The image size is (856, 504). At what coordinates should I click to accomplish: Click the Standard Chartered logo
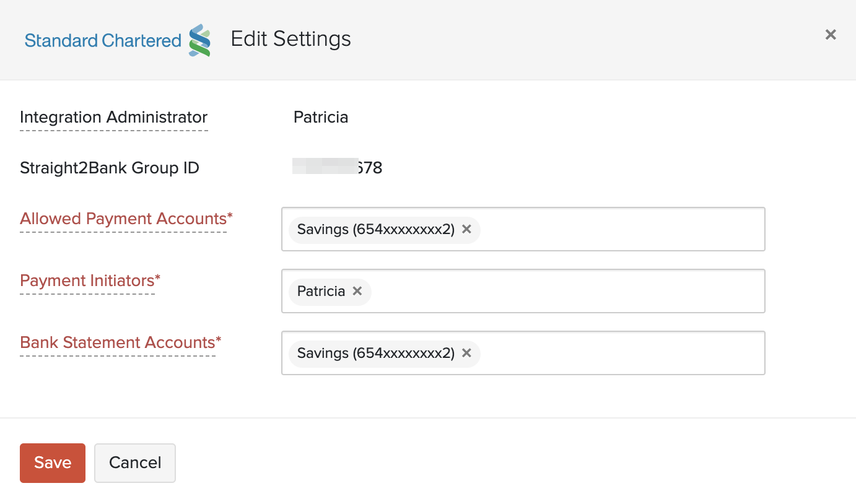click(x=102, y=40)
